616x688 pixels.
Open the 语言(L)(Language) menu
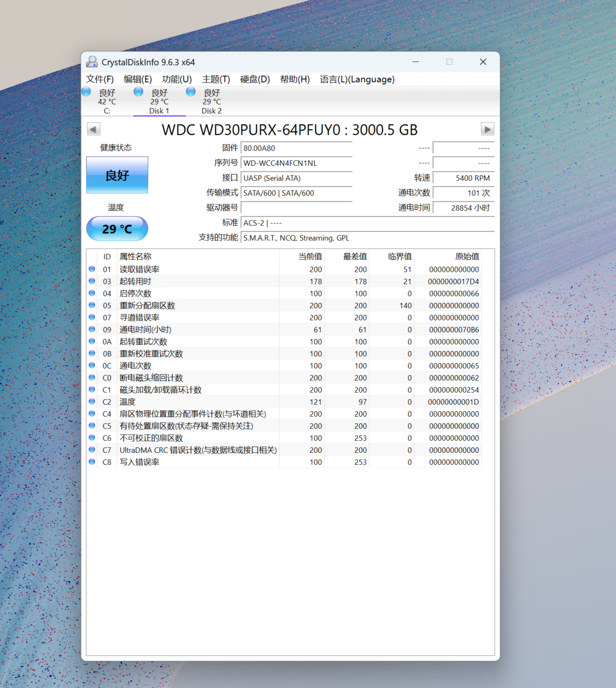point(357,79)
